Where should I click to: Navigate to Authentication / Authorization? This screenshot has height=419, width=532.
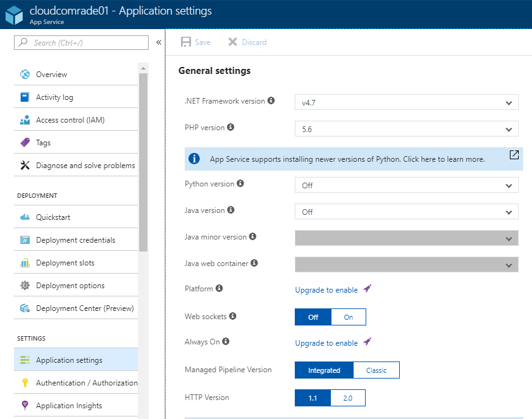pyautogui.click(x=76, y=383)
